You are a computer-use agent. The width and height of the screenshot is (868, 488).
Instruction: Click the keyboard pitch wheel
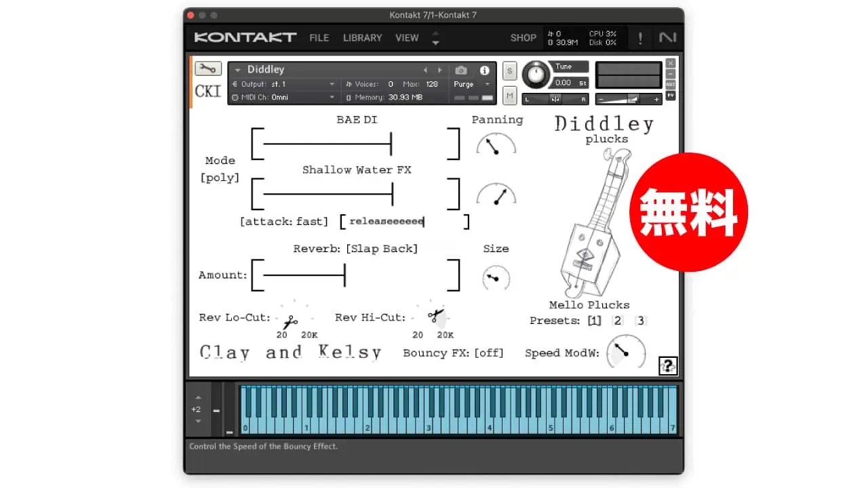click(216, 410)
